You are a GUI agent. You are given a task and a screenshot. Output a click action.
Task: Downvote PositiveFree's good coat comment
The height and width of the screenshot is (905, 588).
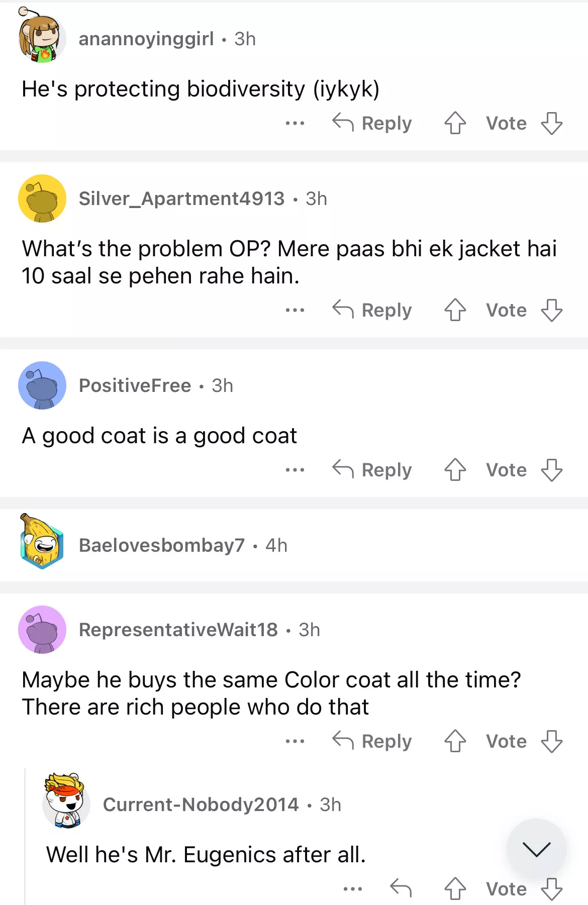pos(551,470)
